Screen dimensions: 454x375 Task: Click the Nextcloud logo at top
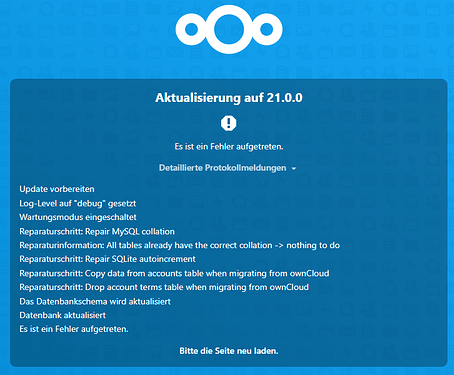tap(229, 29)
